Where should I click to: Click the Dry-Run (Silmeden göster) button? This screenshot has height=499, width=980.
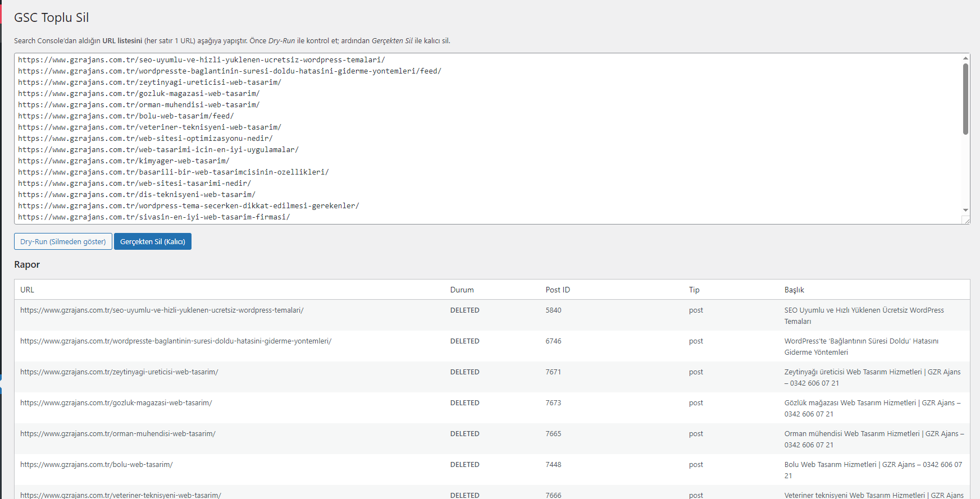tap(63, 241)
